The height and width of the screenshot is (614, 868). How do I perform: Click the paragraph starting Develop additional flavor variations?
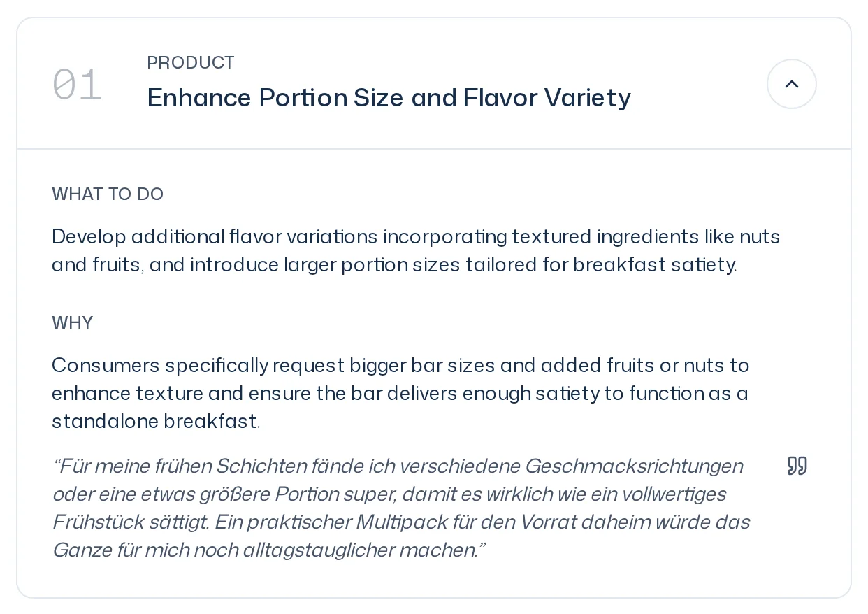[x=416, y=251]
